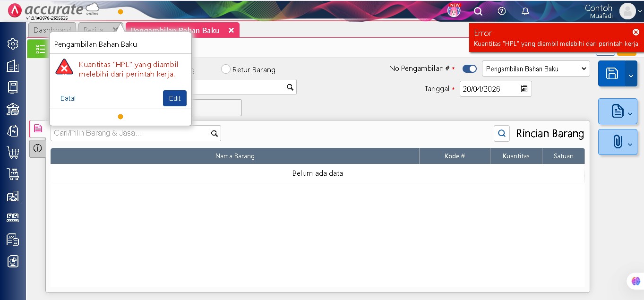Dismiss the red Error notification
This screenshot has width=644, height=300.
[635, 32]
